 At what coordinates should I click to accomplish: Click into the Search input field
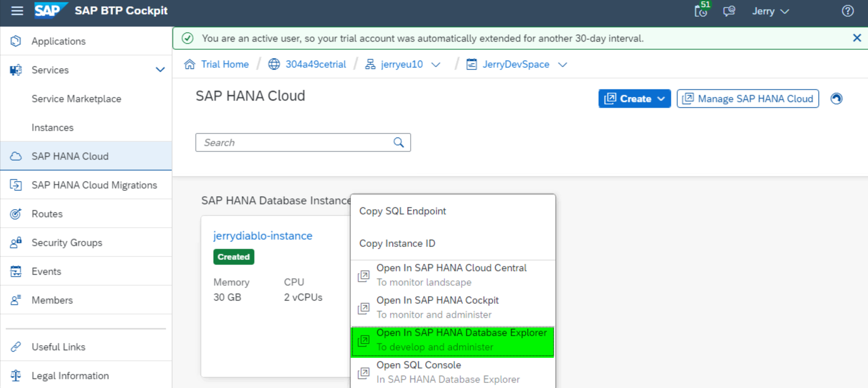[295, 142]
